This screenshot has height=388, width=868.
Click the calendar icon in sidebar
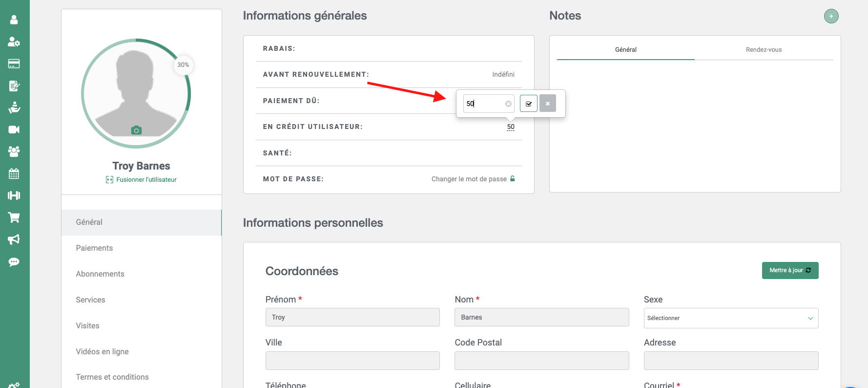click(14, 173)
